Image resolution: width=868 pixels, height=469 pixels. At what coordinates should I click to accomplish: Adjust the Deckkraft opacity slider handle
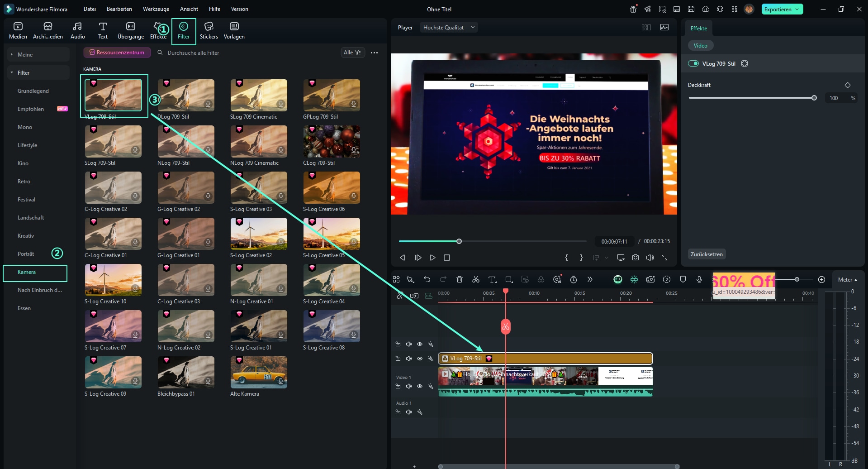pyautogui.click(x=814, y=98)
